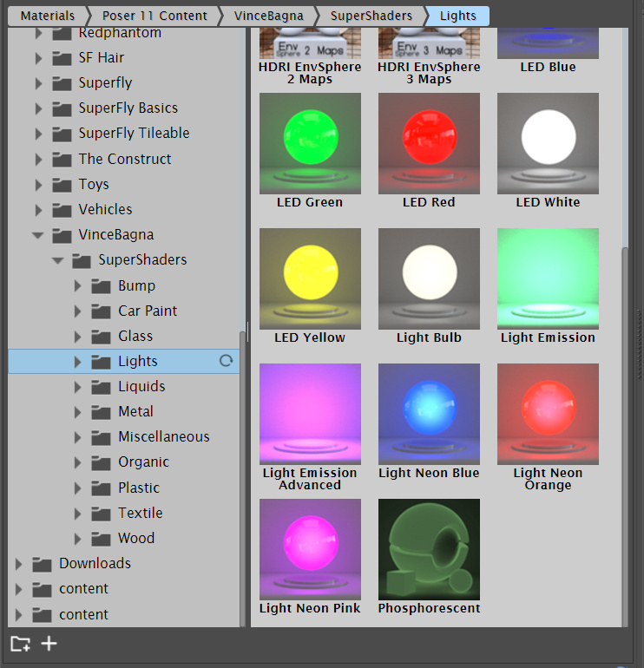Open the Car Paint folder
The width and height of the screenshot is (644, 668).
click(148, 311)
